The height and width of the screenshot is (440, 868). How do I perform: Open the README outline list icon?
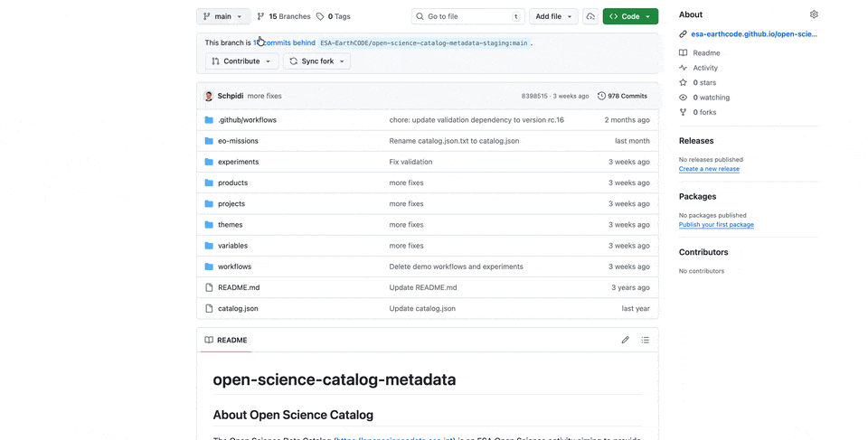(645, 340)
